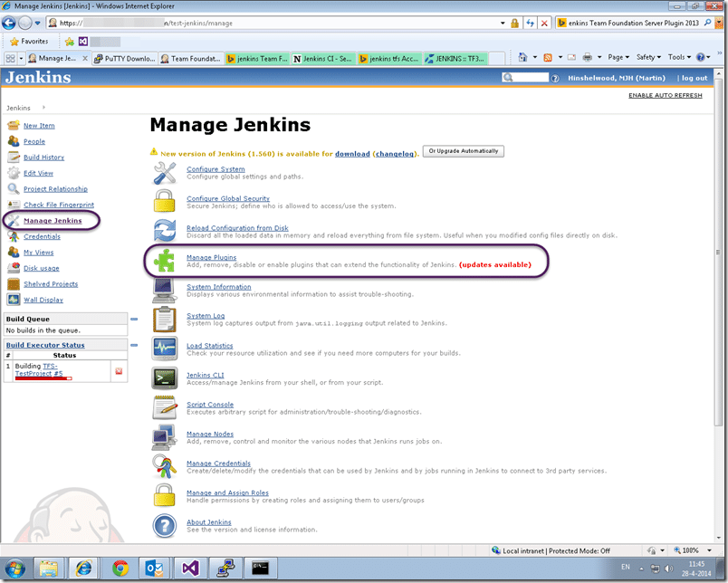
Task: Open Chrome from the taskbar
Action: 120,569
